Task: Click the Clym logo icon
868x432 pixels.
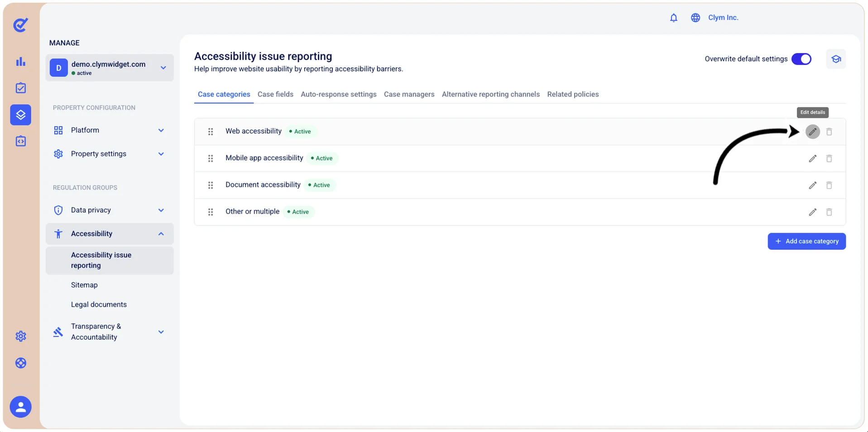Action: click(20, 25)
